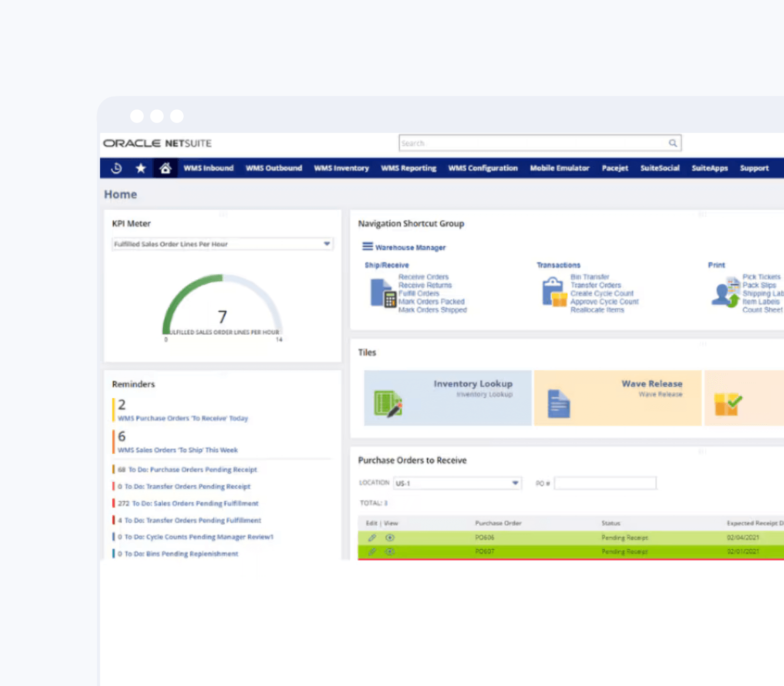Click the Reallocate Items link
The image size is (784, 686).
point(597,310)
